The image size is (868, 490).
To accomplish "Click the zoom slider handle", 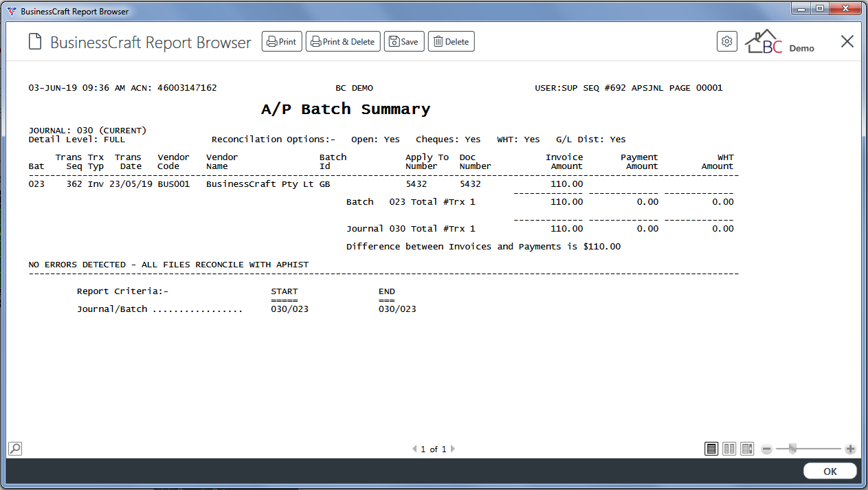I will [792, 449].
